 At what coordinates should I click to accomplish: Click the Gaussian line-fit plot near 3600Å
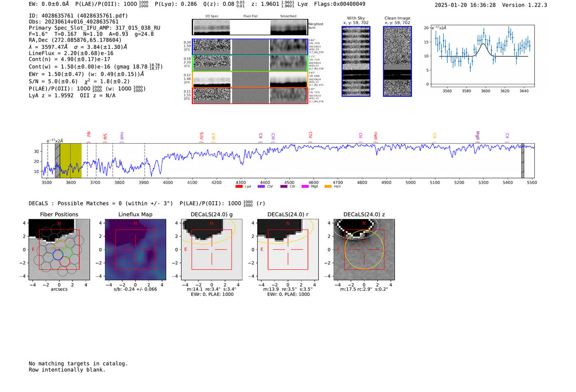coord(483,56)
